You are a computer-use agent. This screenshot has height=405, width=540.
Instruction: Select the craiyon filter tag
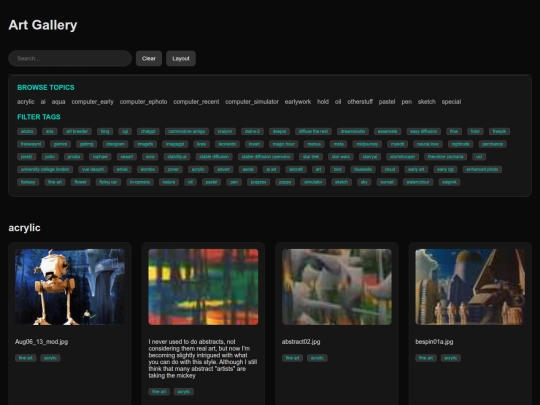tap(225, 132)
